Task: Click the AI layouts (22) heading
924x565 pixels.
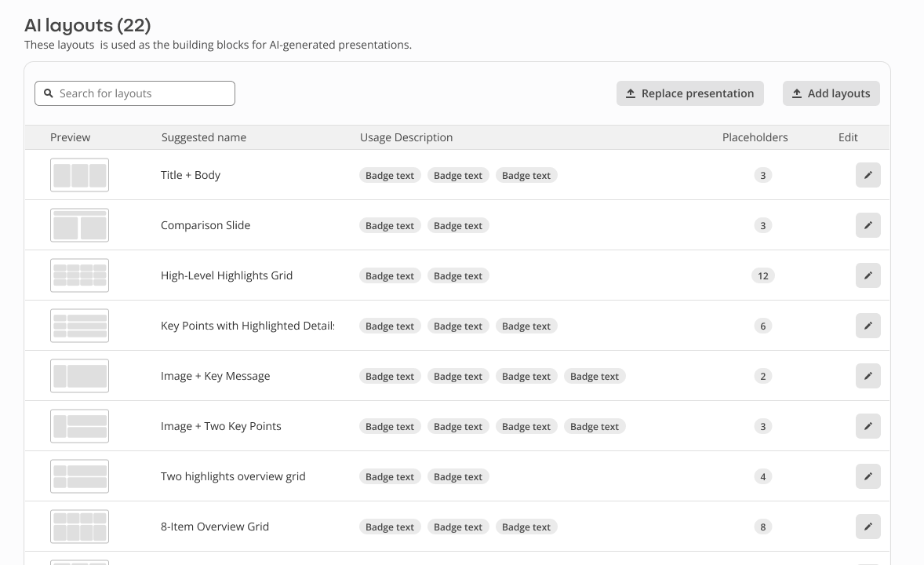Action: pos(87,25)
